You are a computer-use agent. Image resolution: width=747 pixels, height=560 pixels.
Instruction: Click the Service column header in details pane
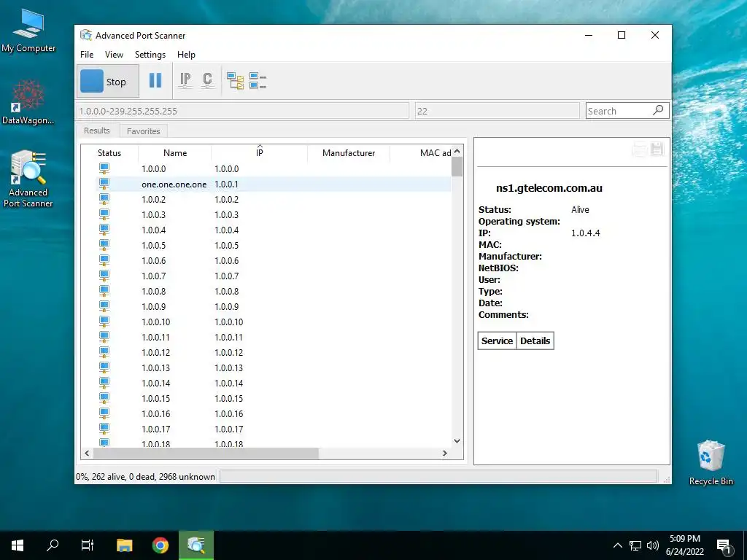point(497,341)
